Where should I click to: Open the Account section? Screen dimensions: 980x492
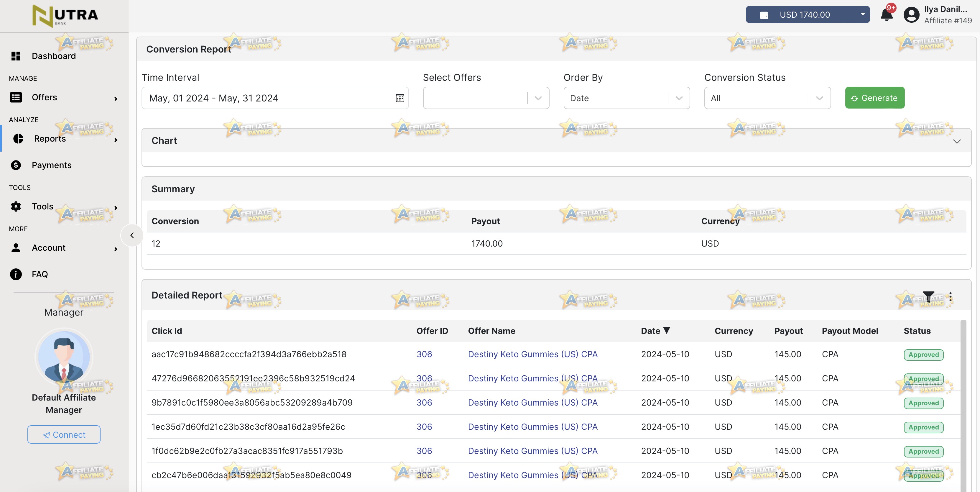click(49, 247)
